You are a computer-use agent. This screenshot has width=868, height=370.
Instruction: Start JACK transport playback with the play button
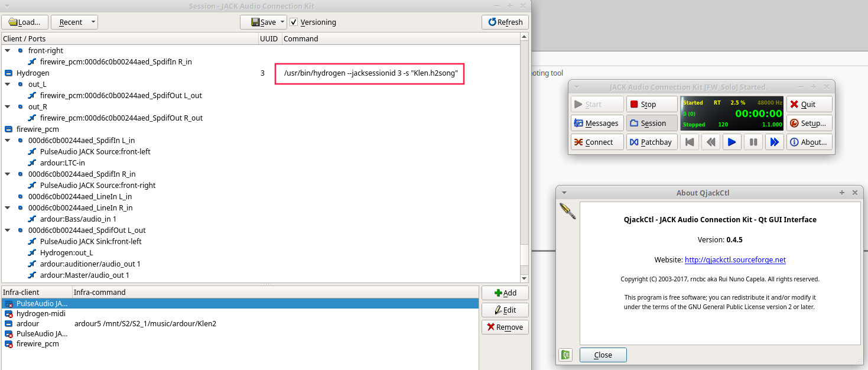click(732, 142)
